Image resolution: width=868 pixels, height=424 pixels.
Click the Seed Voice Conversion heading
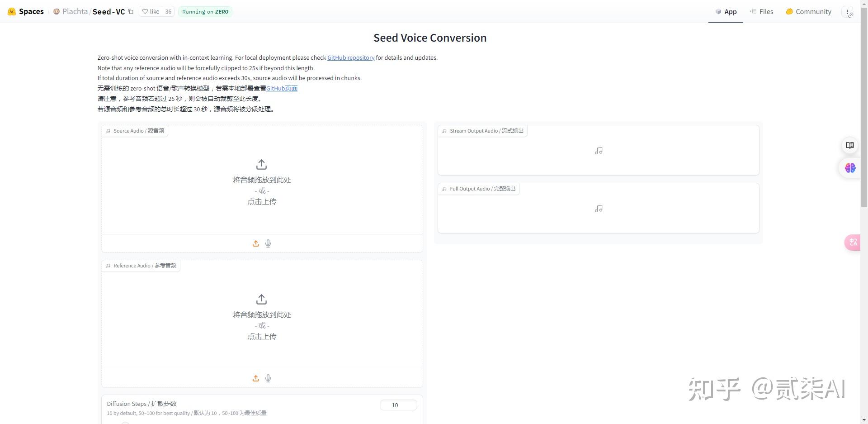click(430, 38)
